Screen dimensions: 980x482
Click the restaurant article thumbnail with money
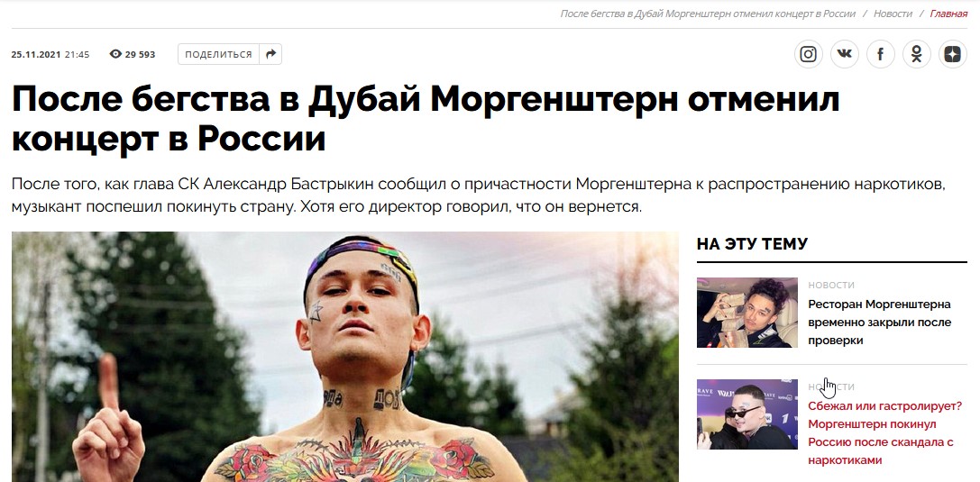click(746, 313)
